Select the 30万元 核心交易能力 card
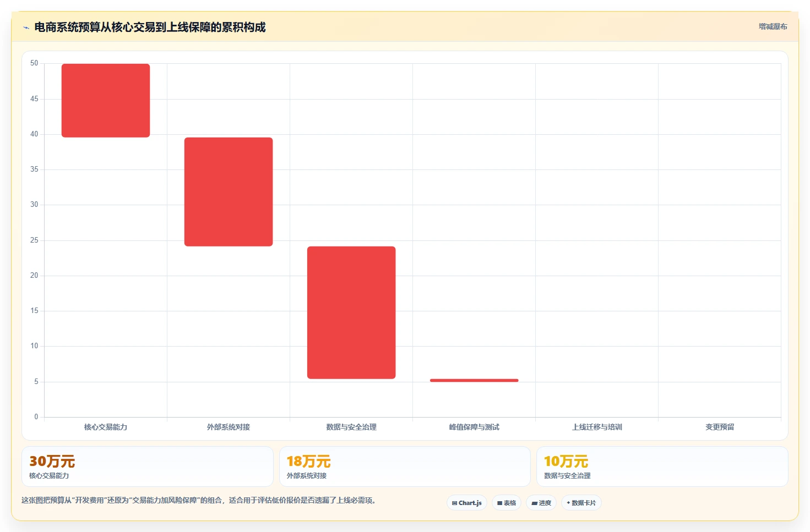Screen dimensions: 810x532 pos(148,467)
